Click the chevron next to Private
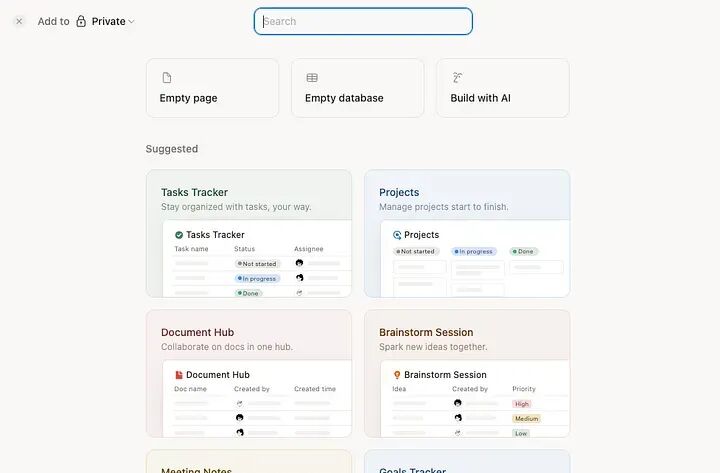The image size is (720, 473). coord(131,22)
